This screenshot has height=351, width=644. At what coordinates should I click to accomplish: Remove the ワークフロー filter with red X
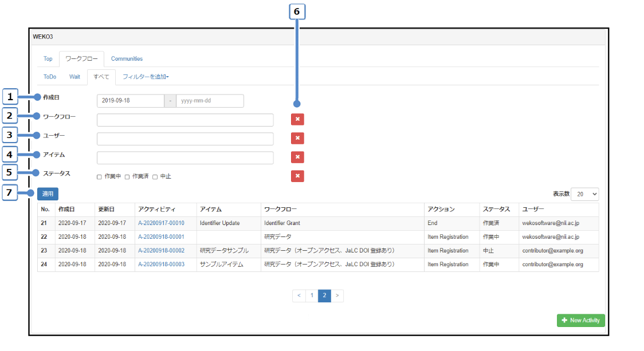[297, 120]
